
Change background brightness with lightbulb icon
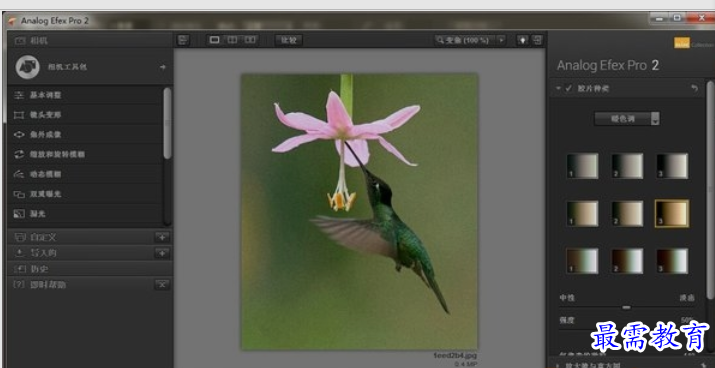(x=523, y=40)
